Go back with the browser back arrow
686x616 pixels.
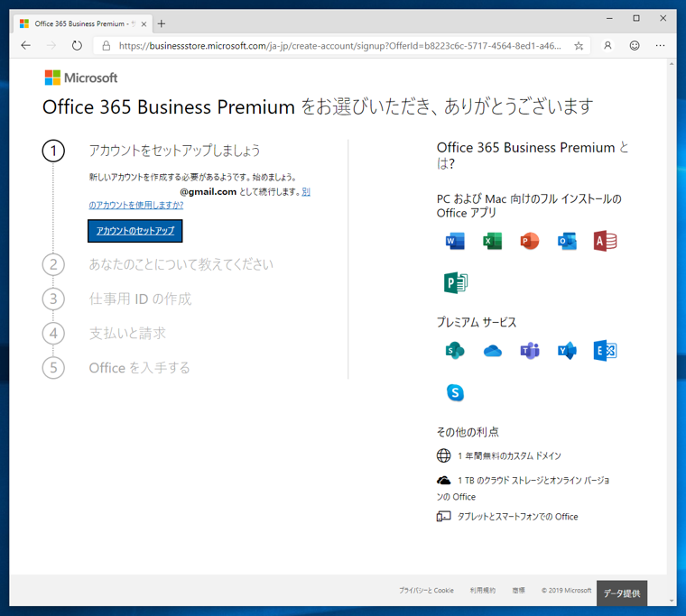click(26, 45)
